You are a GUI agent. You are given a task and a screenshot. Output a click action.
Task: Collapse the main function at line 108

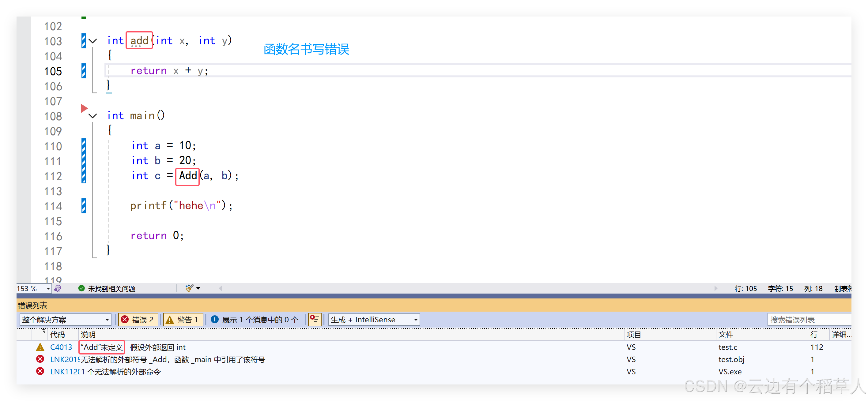click(x=93, y=116)
